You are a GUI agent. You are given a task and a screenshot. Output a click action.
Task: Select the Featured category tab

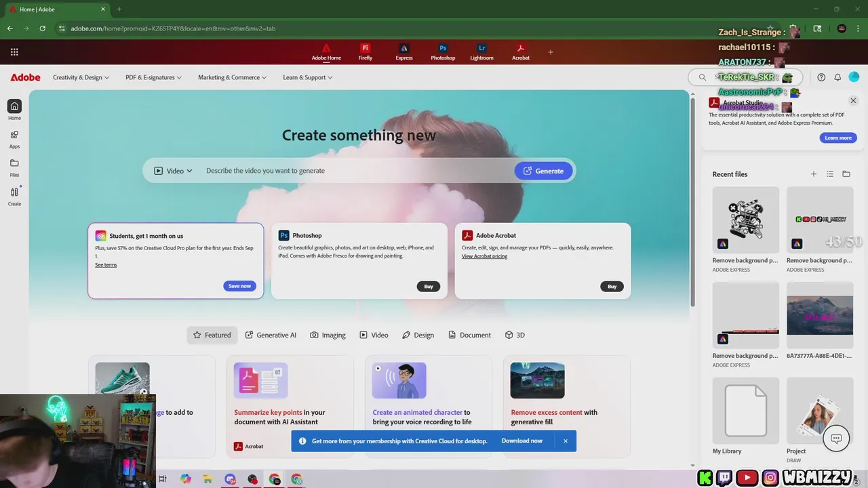212,335
